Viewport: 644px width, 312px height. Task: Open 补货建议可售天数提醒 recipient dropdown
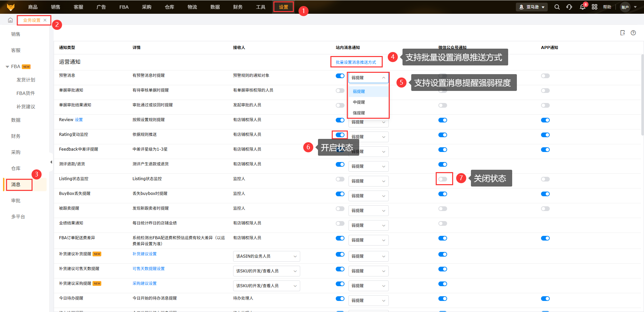(266, 271)
